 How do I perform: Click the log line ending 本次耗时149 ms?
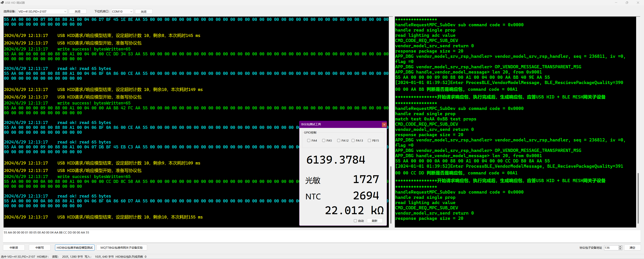pyautogui.click(x=103, y=90)
